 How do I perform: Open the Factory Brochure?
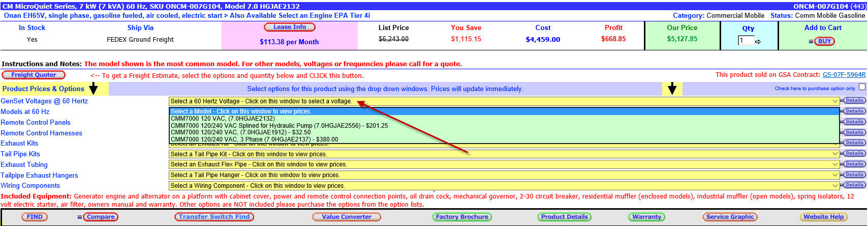(x=462, y=216)
